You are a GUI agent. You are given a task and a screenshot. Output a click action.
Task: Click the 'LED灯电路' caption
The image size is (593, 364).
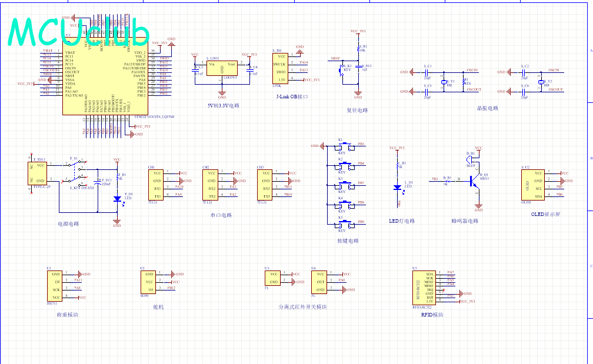tap(402, 221)
